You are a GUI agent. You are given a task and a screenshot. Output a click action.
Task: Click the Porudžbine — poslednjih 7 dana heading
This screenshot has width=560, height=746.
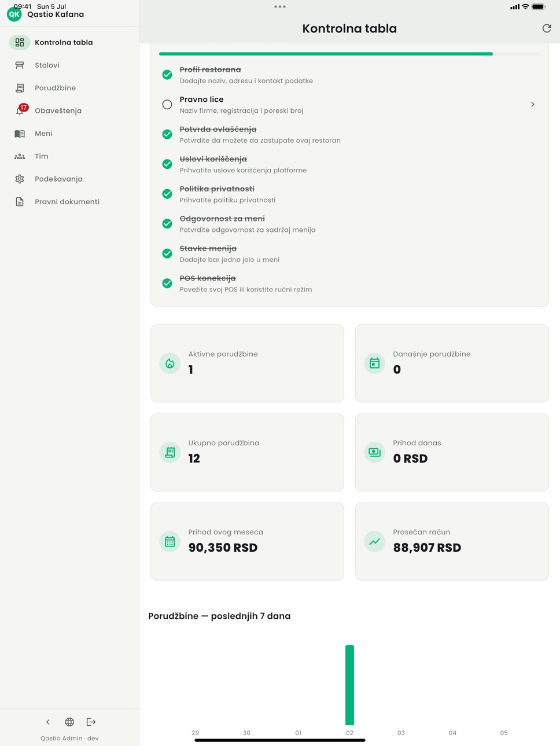click(219, 616)
